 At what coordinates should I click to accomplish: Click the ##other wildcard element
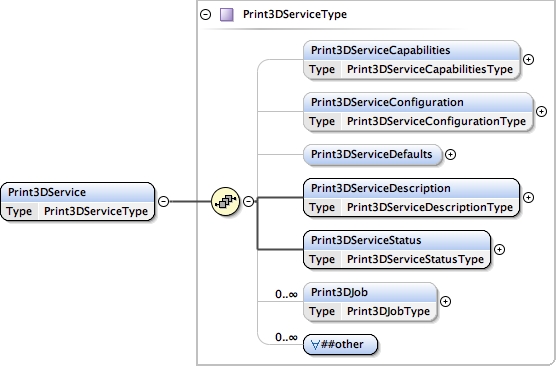[x=340, y=344]
